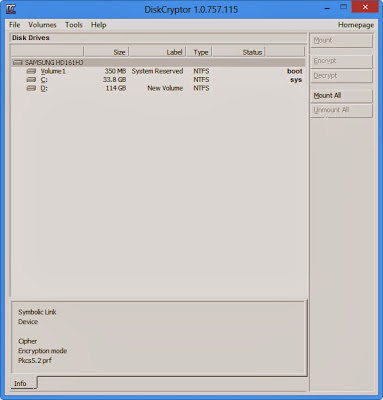
Task: Click the System Reserved label
Action: pyautogui.click(x=157, y=71)
